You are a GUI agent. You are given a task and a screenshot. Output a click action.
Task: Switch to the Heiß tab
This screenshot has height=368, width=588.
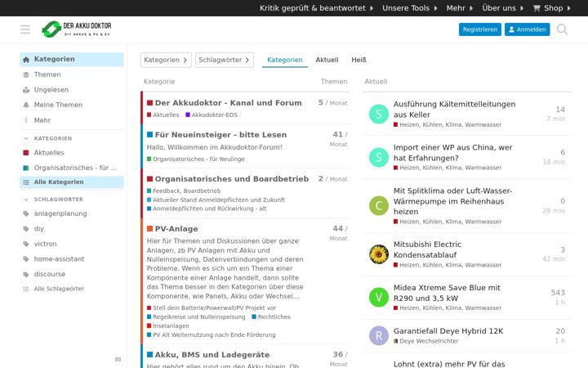[x=359, y=60]
